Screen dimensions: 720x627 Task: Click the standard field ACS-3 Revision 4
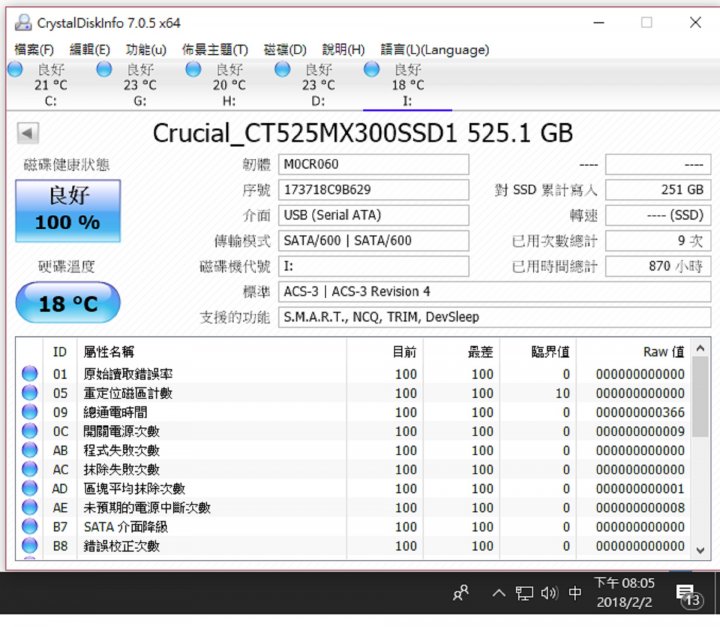[x=495, y=292]
